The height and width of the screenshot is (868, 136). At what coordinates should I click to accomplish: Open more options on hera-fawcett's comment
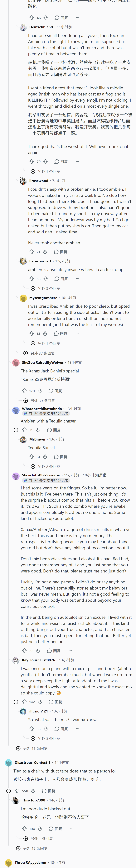coord(77,279)
